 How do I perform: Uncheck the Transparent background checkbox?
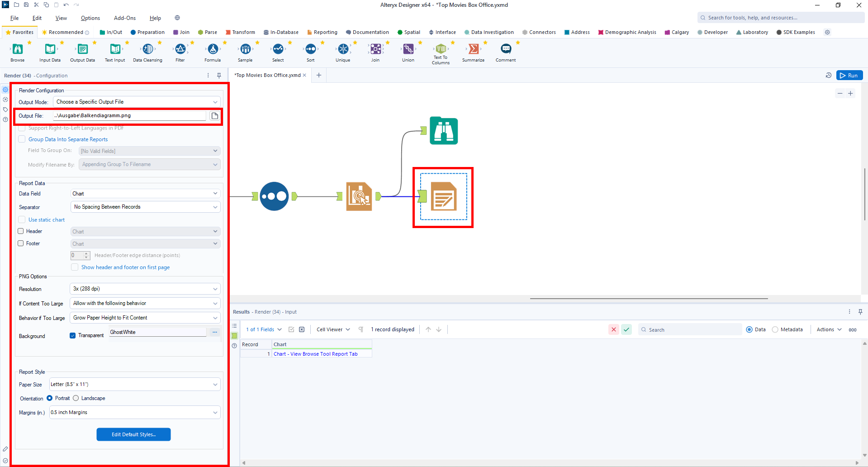point(72,335)
